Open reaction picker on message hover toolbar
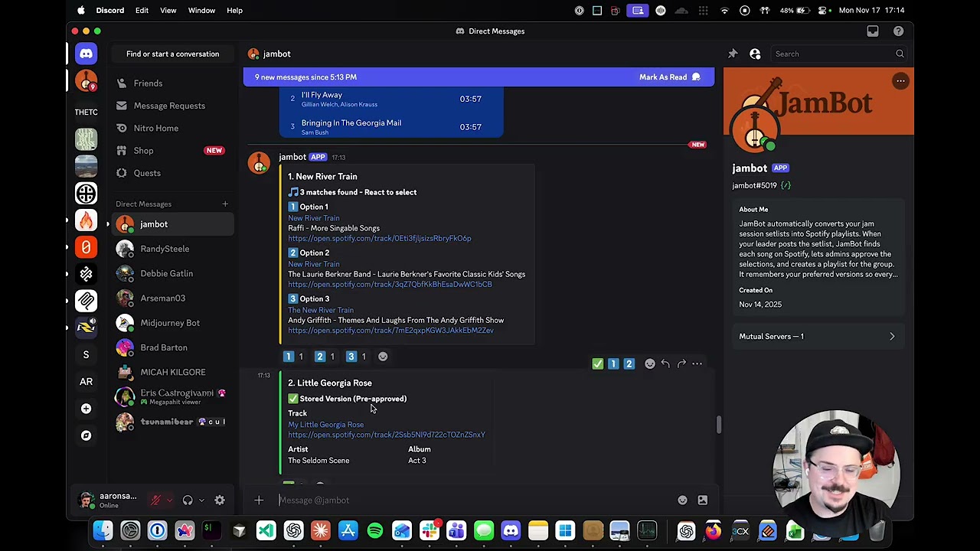 coord(649,364)
